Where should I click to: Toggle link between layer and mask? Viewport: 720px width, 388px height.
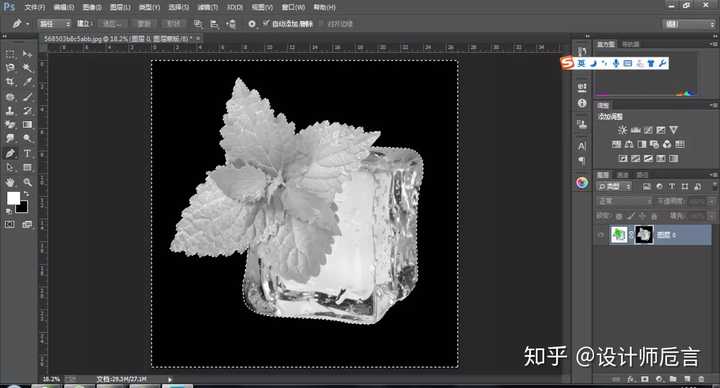click(x=631, y=235)
